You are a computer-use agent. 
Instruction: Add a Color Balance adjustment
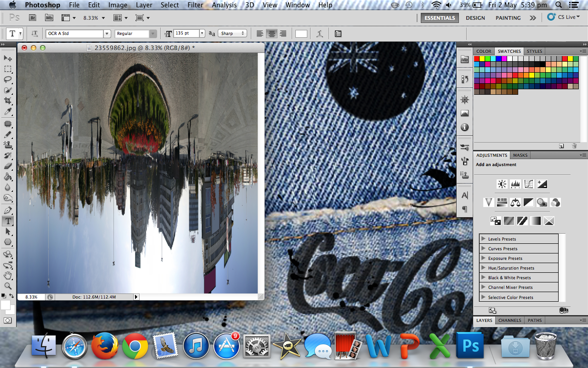click(515, 202)
